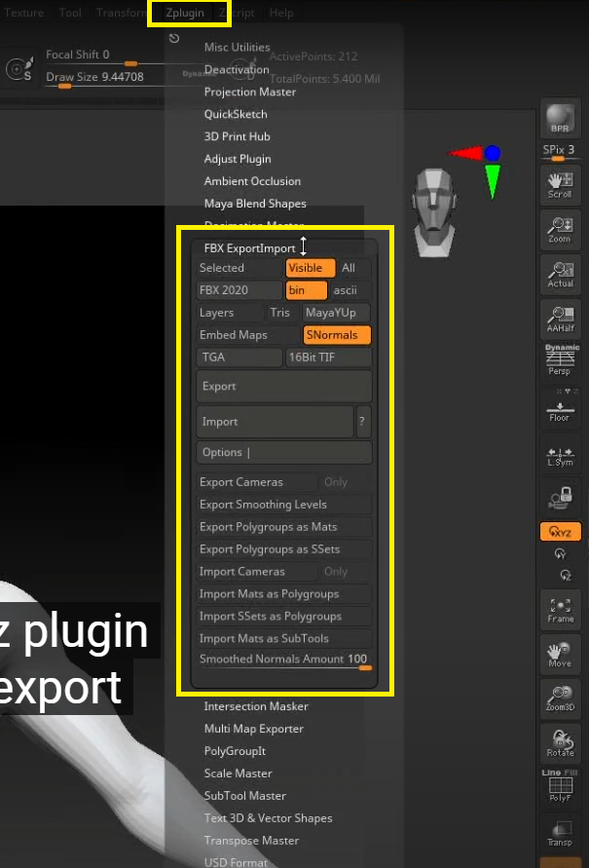The height and width of the screenshot is (868, 589).
Task: Toggle All export mode
Action: coord(354,268)
